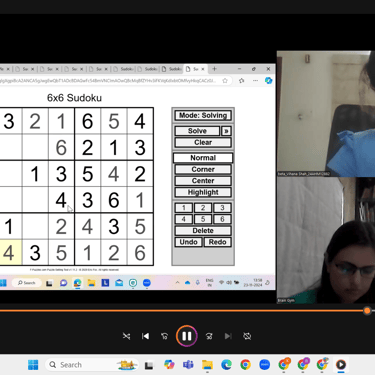Click the Search box in shared-screen taskbar
This screenshot has width=375, height=375.
click(x=26, y=283)
